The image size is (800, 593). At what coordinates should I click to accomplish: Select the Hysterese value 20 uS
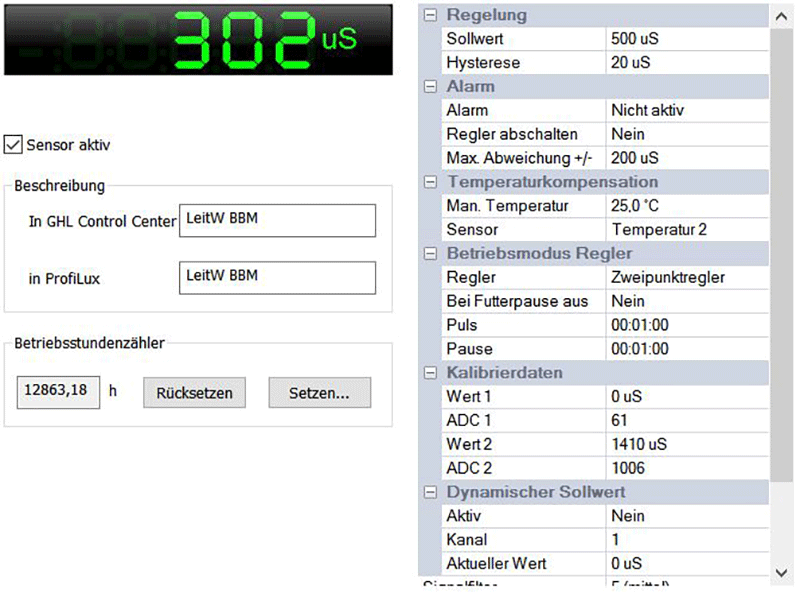point(686,63)
